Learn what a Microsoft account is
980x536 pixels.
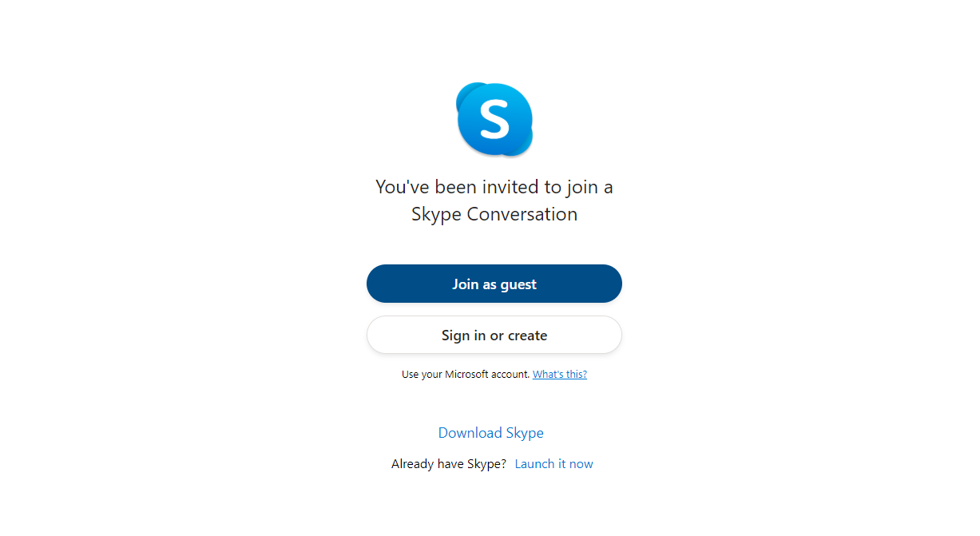[x=559, y=374]
